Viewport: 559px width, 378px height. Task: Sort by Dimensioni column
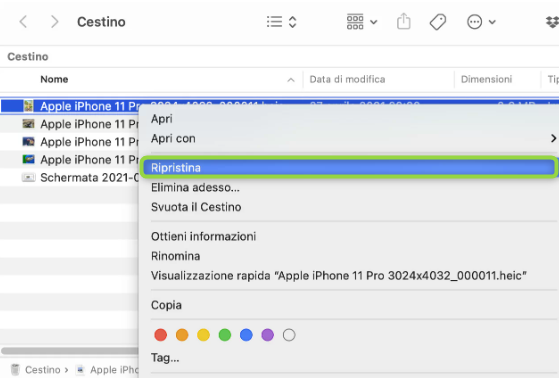(x=486, y=79)
